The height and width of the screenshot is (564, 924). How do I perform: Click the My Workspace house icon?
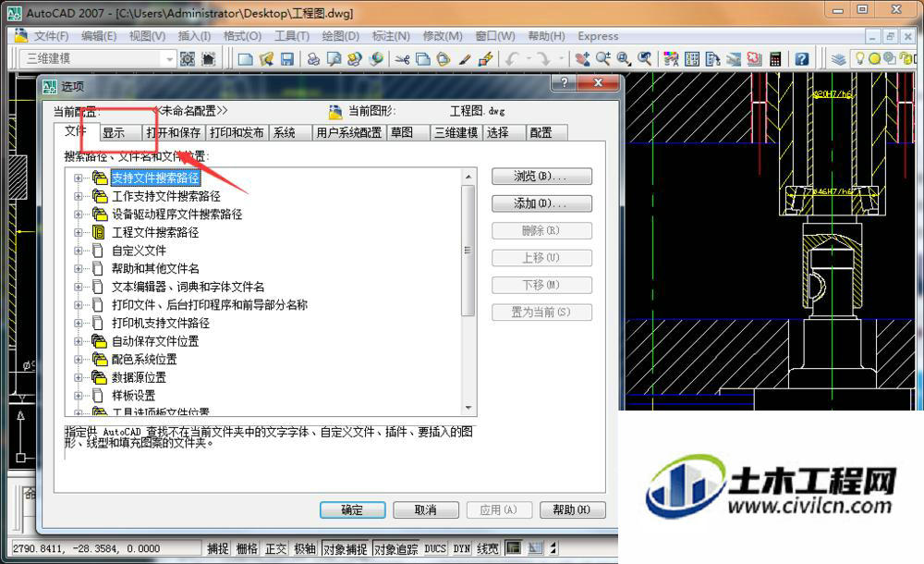208,58
